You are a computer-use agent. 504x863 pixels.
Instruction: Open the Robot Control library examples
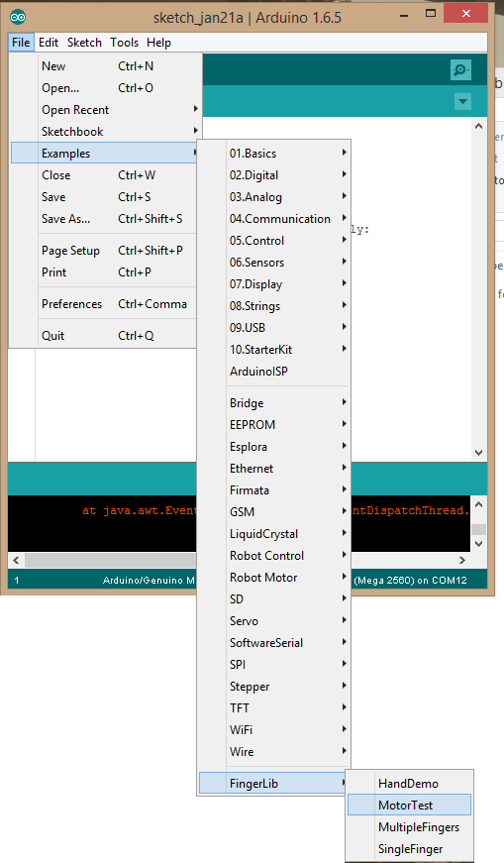(x=274, y=555)
